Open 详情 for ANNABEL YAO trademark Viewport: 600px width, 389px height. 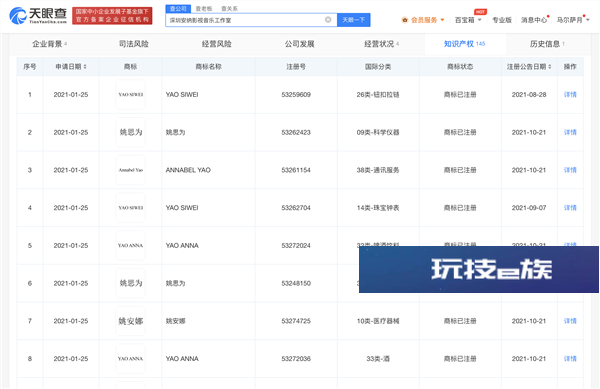(x=570, y=170)
